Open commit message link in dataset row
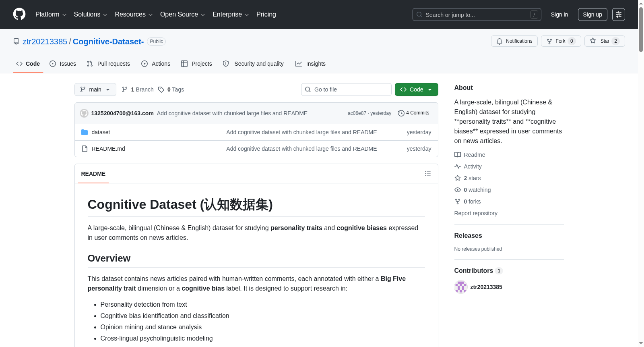Screen dimensions: 644x347 pyautogui.click(x=301, y=132)
